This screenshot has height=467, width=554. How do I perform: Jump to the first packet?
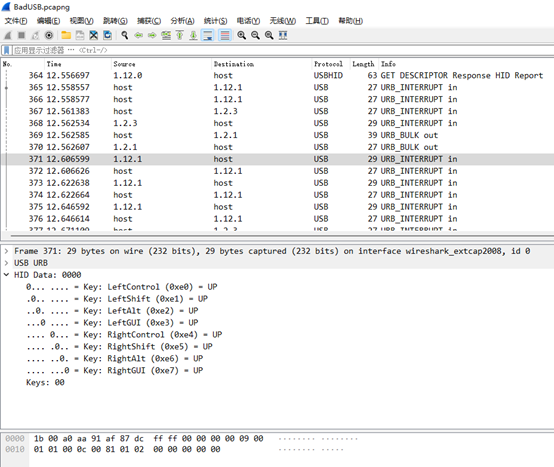pyautogui.click(x=179, y=35)
